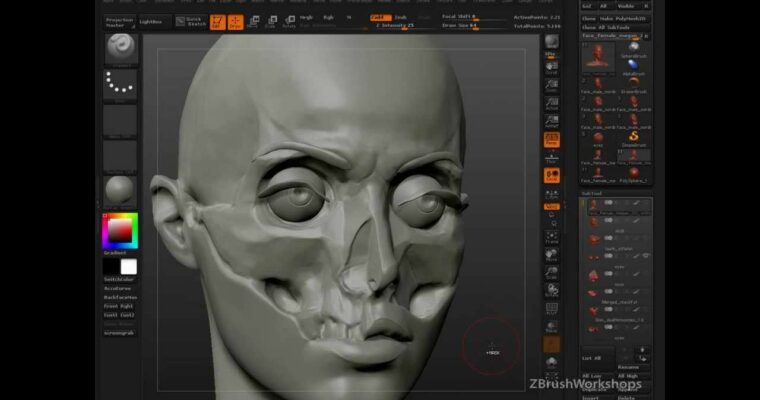The width and height of the screenshot is (760, 400).
Task: Enable Zsub mode
Action: click(401, 17)
